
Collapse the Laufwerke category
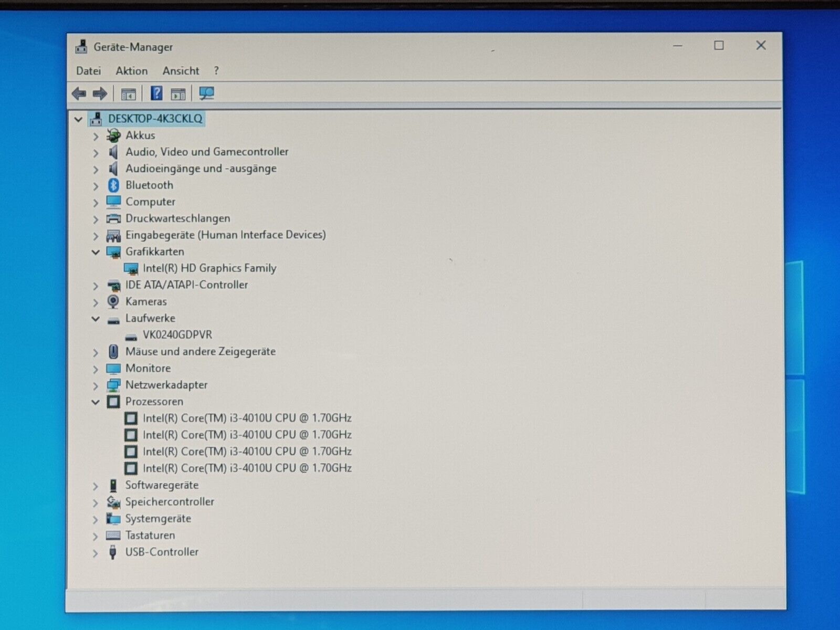[96, 319]
